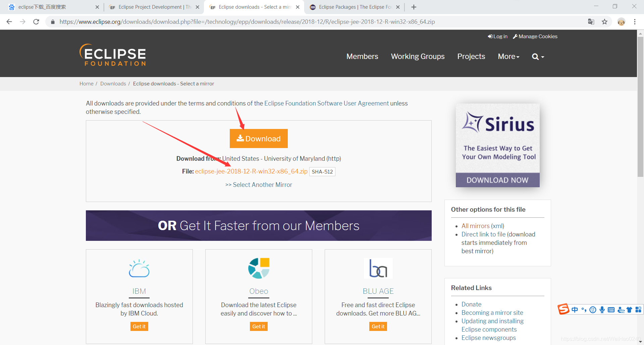This screenshot has width=644, height=345.
Task: Close the Eclipse downloads tab
Action: point(298,7)
